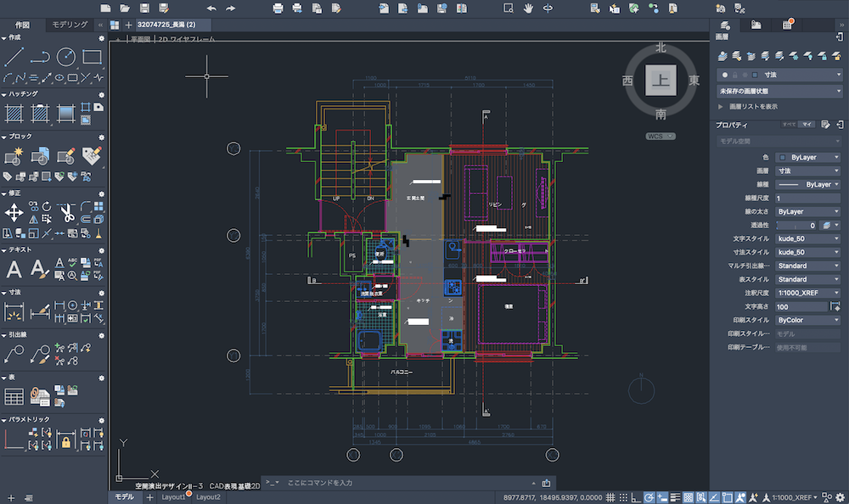Switch to the モデル tab
This screenshot has height=504, width=849.
click(124, 497)
